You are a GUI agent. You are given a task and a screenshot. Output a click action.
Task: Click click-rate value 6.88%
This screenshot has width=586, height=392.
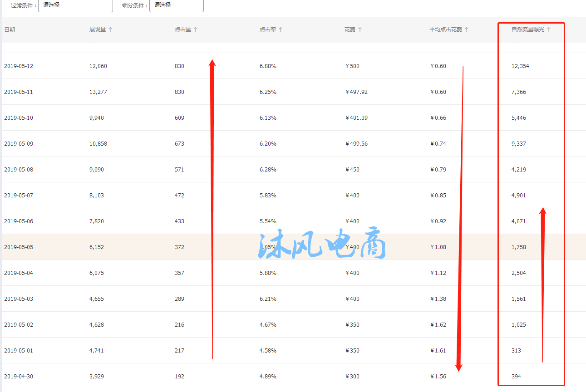pos(268,66)
